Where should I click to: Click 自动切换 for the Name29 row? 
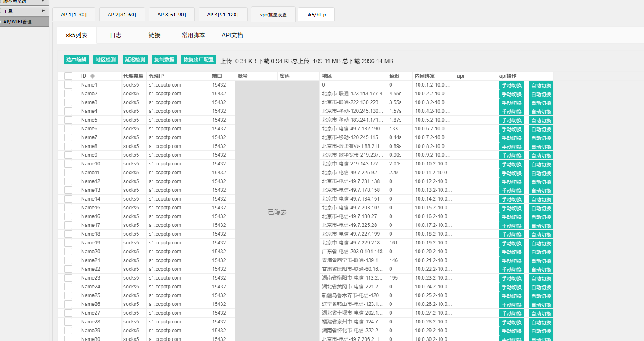541,331
